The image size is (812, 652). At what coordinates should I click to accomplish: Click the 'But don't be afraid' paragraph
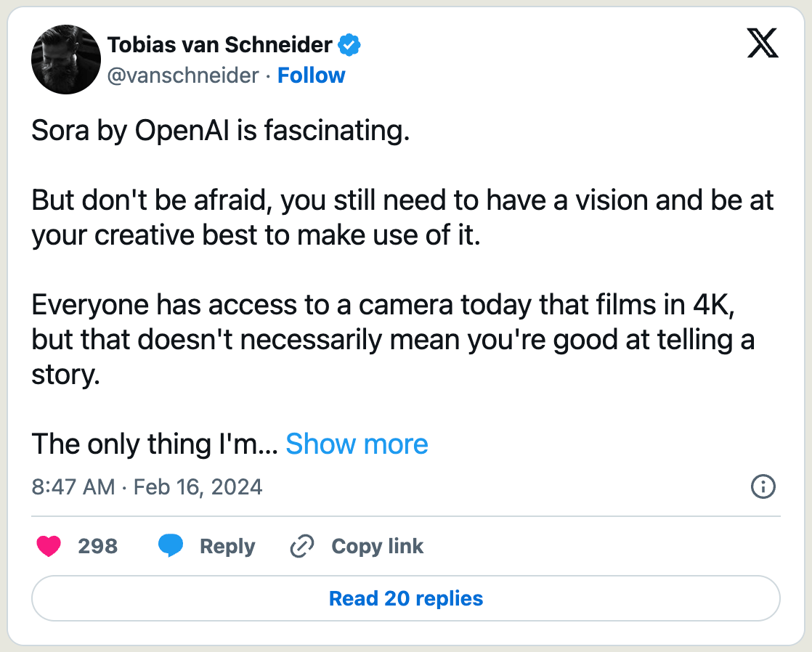(x=402, y=218)
